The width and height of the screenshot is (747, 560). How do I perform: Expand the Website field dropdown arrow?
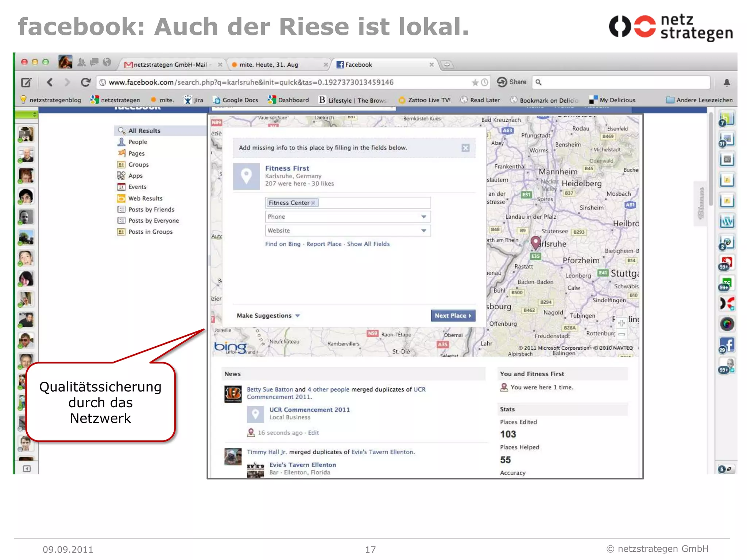click(x=423, y=231)
